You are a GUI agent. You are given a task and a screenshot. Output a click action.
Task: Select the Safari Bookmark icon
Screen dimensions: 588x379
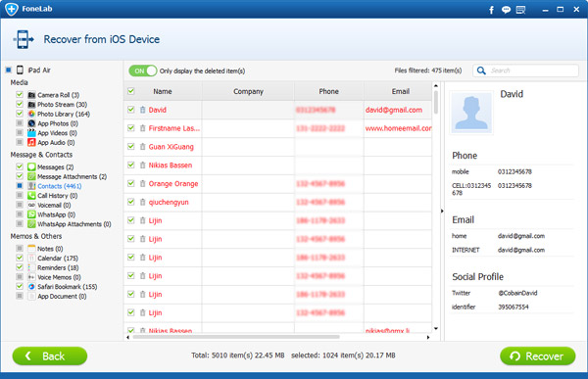click(x=32, y=286)
